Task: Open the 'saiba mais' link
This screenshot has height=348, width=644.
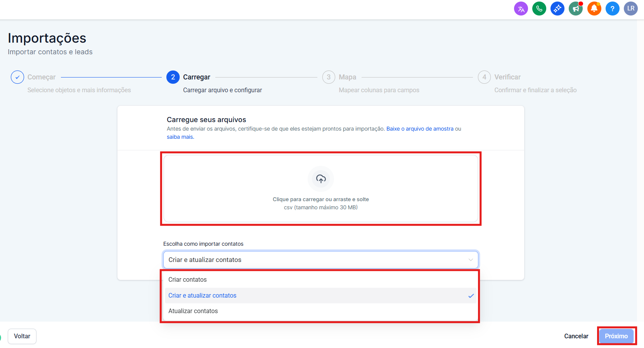Action: point(180,137)
